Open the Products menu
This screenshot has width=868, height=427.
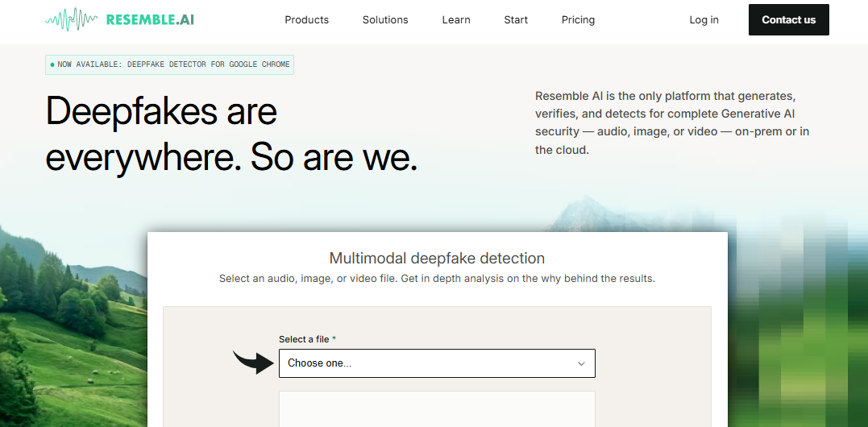(x=307, y=20)
